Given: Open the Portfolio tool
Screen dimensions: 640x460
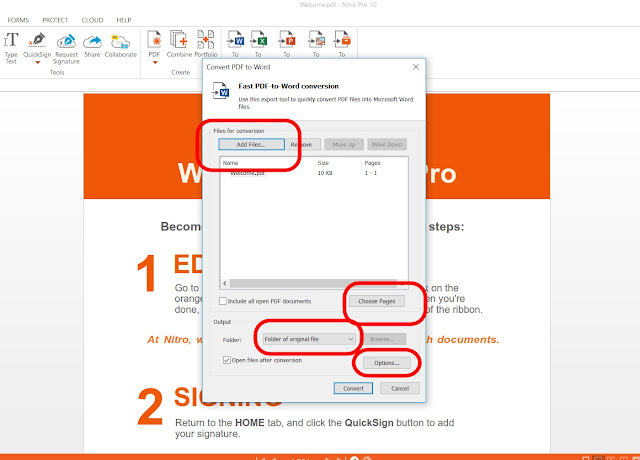Looking at the screenshot, I should click(206, 44).
